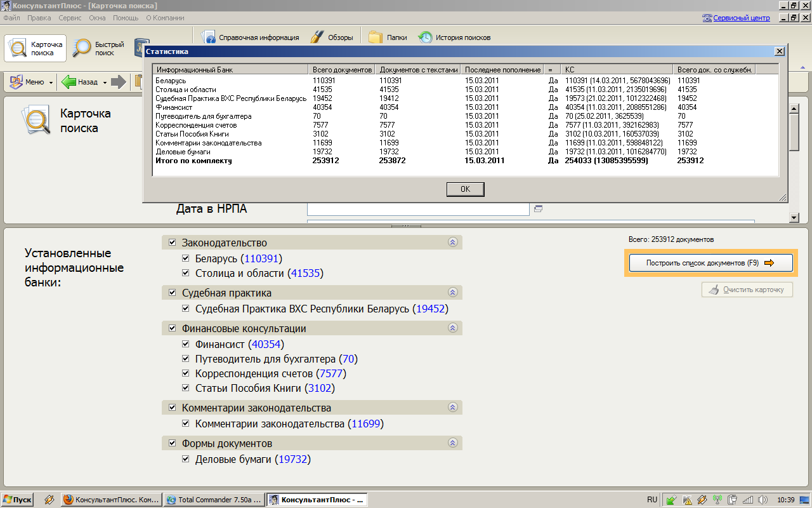This screenshot has height=508, width=812.
Task: Open the Правка menu
Action: tap(39, 18)
